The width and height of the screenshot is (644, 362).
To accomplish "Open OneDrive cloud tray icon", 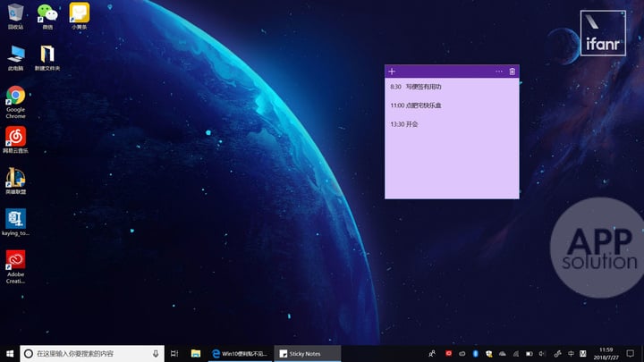I will pos(503,353).
